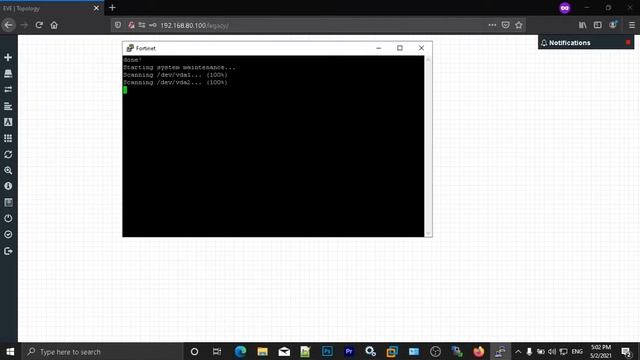Viewport: 640px width, 360px height.
Task: Open the page actions three-dot menu
Action: (492, 25)
